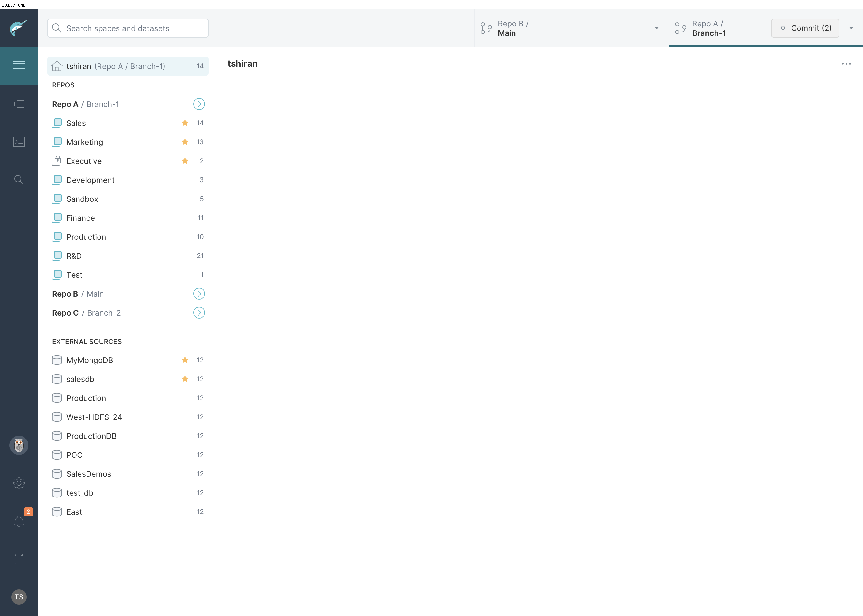This screenshot has height=616, width=863.
Task: Open the Sales space
Action: [x=128, y=123]
